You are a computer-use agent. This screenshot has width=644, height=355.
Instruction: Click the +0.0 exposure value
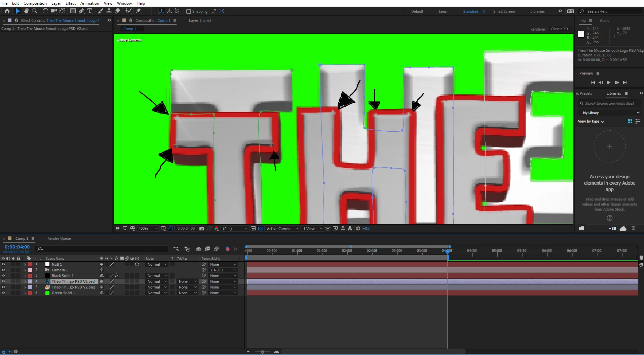point(366,228)
